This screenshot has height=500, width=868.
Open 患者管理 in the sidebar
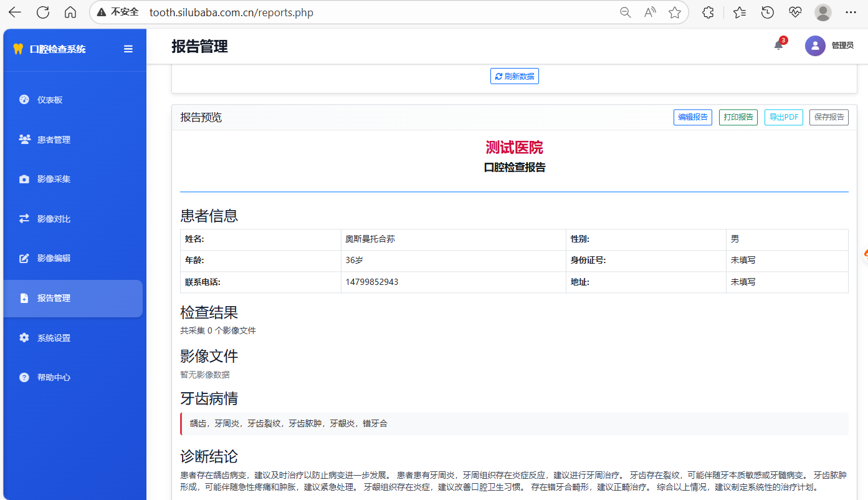(54, 140)
